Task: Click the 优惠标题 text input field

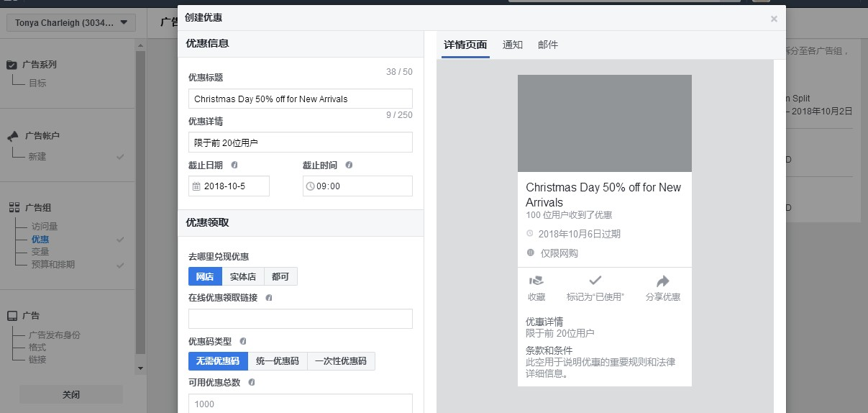Action: point(300,99)
